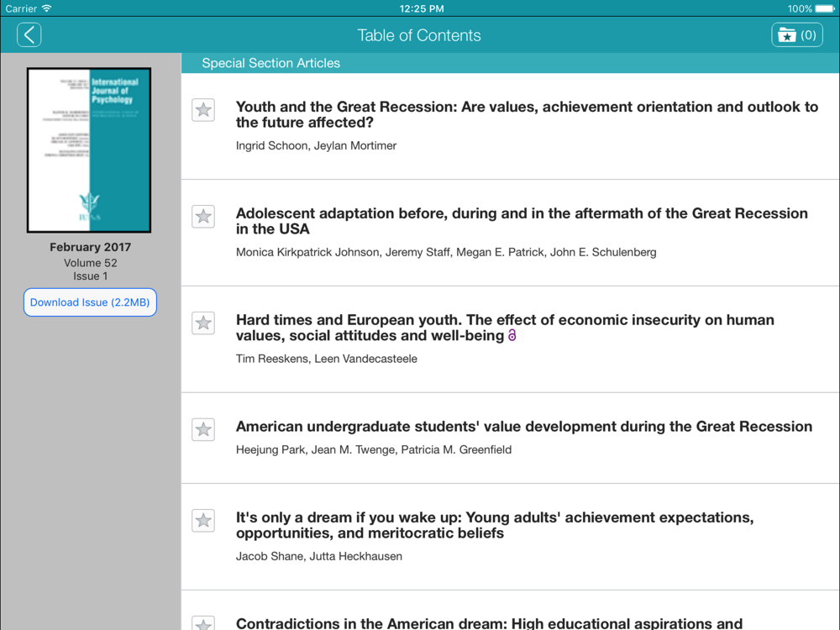
Task: Download Issue (2.2MB)
Action: (x=90, y=302)
